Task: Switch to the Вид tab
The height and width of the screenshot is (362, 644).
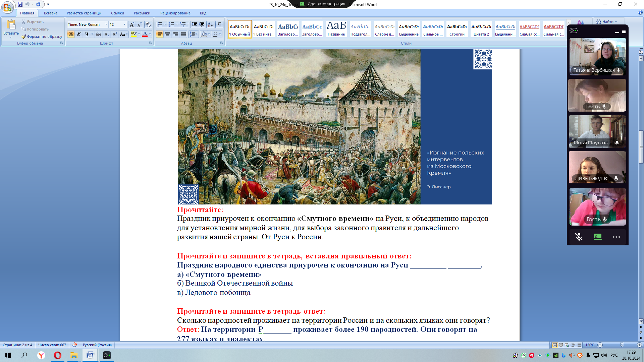Action: pos(203,13)
